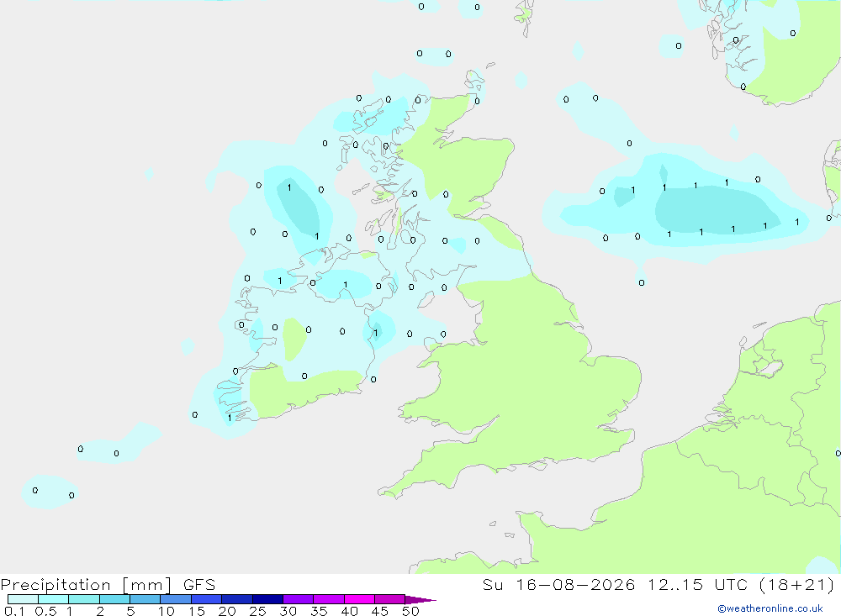Screen dimensions: 841x616
Task: Click the purple arrow tip beyond 50
Action: (x=420, y=599)
